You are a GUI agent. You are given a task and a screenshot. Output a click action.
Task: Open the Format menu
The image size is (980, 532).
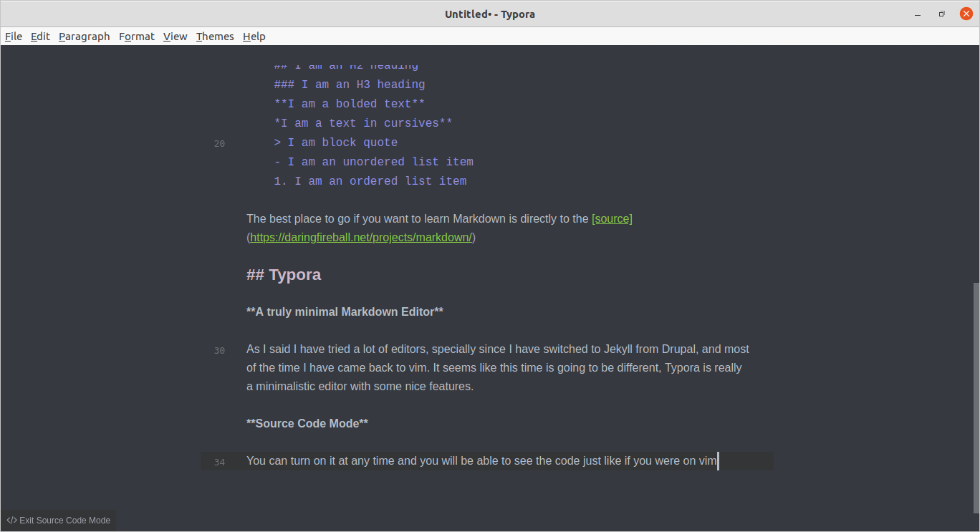(x=137, y=37)
